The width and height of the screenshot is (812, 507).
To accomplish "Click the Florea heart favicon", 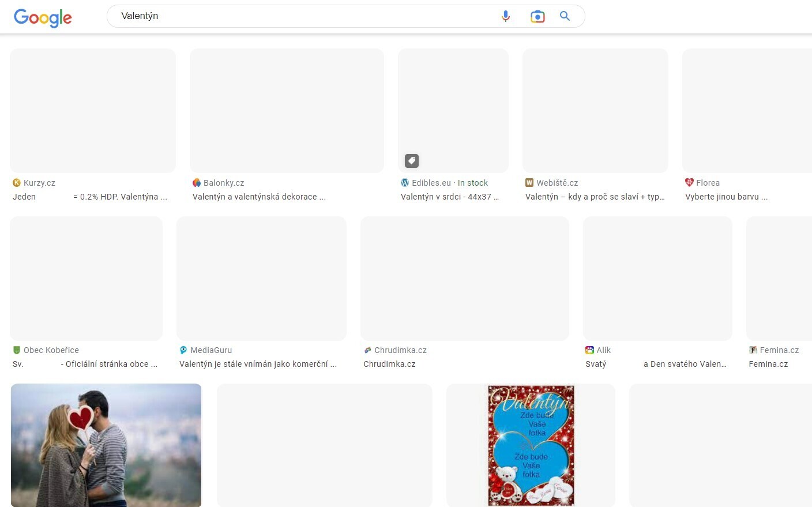I will coord(689,183).
